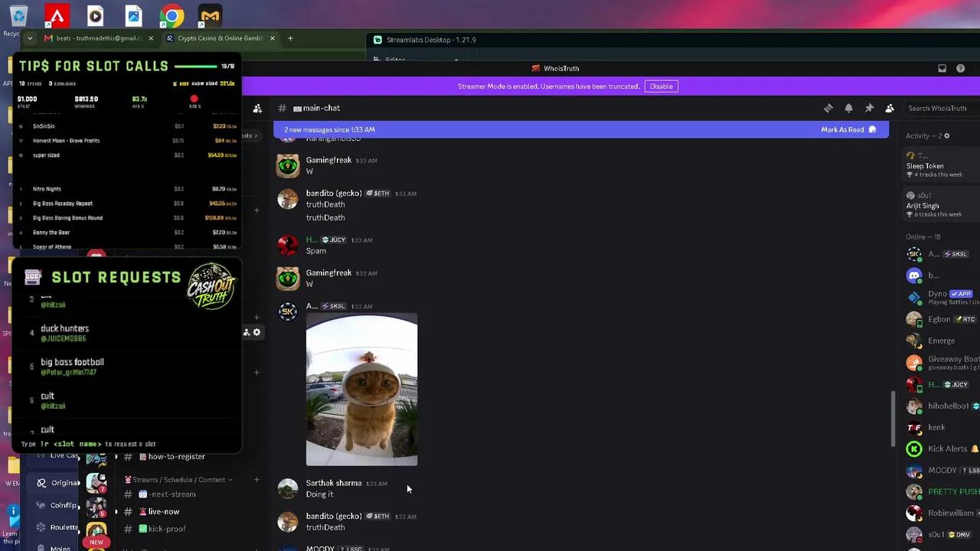The height and width of the screenshot is (551, 980).
Task: Open the Threads icon in Discord header
Action: point(828,108)
